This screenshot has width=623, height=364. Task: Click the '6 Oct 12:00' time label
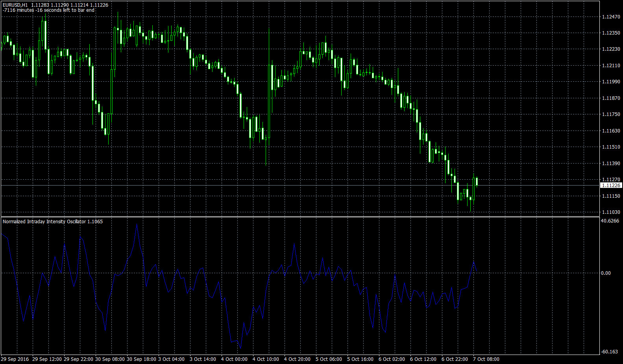[423, 359]
